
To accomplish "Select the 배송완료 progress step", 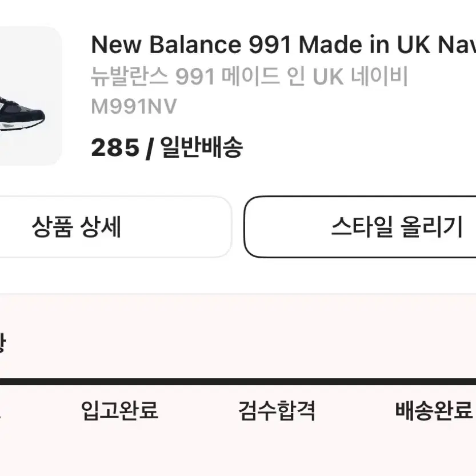I will tap(434, 410).
